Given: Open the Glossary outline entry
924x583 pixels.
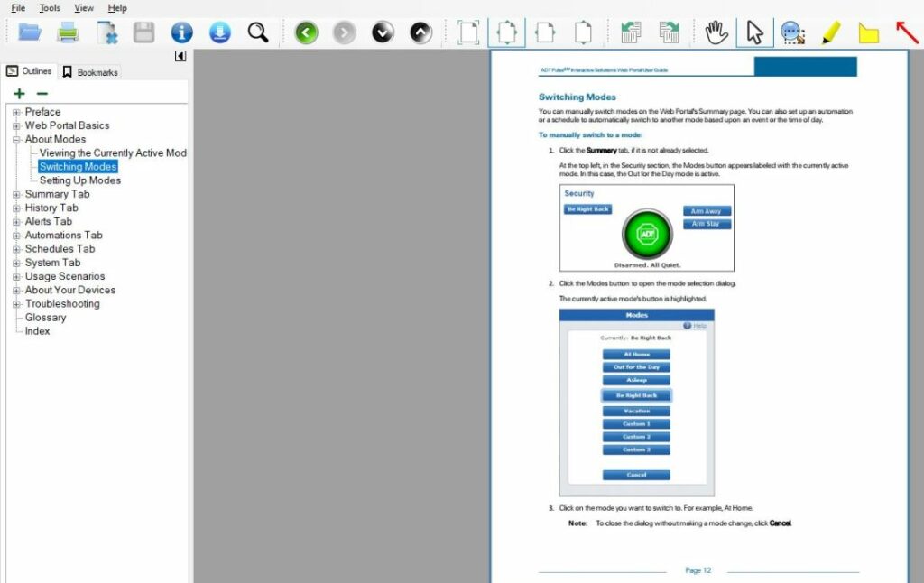Looking at the screenshot, I should (x=45, y=318).
